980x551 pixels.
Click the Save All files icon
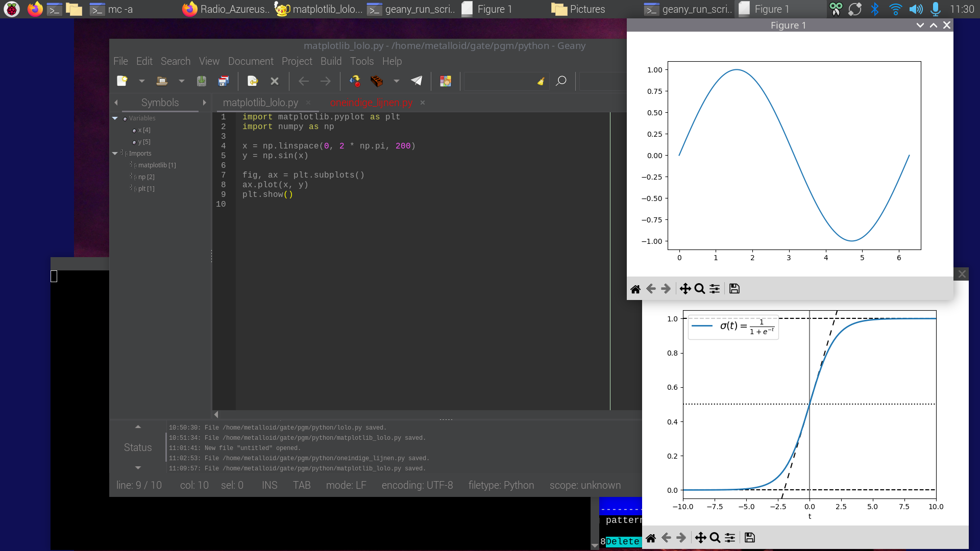click(x=223, y=81)
